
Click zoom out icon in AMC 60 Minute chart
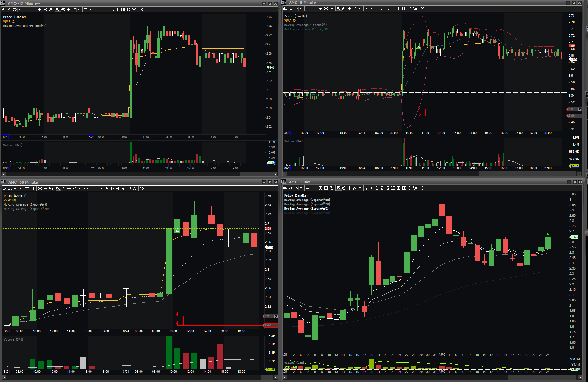point(45,188)
